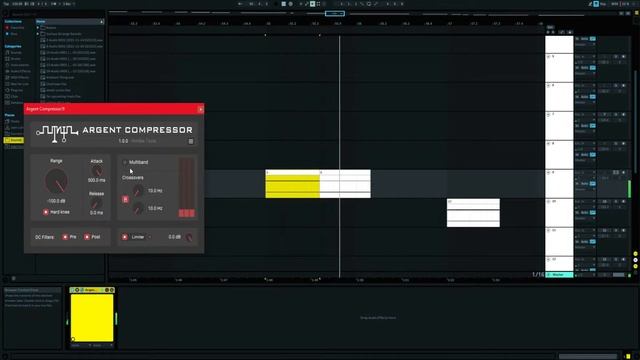Screen dimensions: 640x360
Task: Toggle the Limiter switch
Action: [x=125, y=237]
